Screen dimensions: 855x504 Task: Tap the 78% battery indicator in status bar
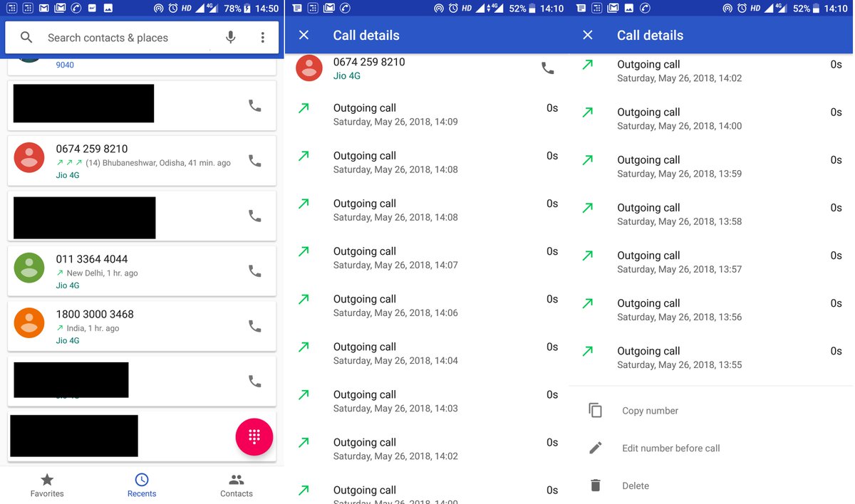tap(237, 9)
